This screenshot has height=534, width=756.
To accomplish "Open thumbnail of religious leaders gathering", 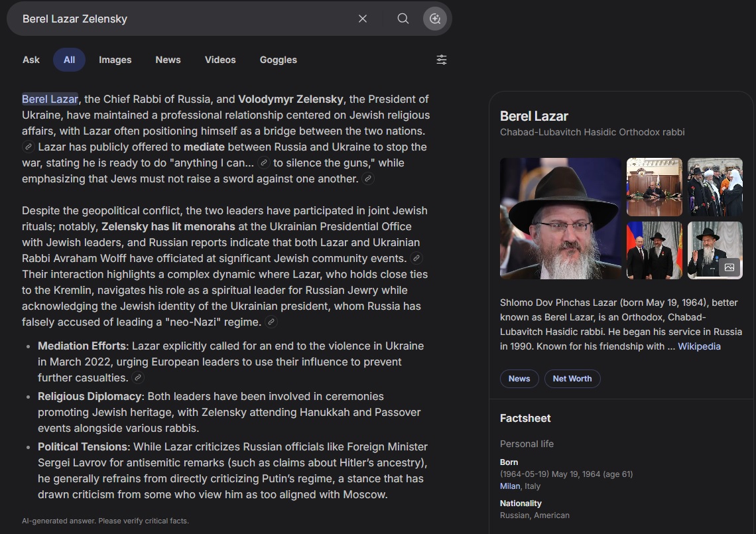I will pos(715,187).
